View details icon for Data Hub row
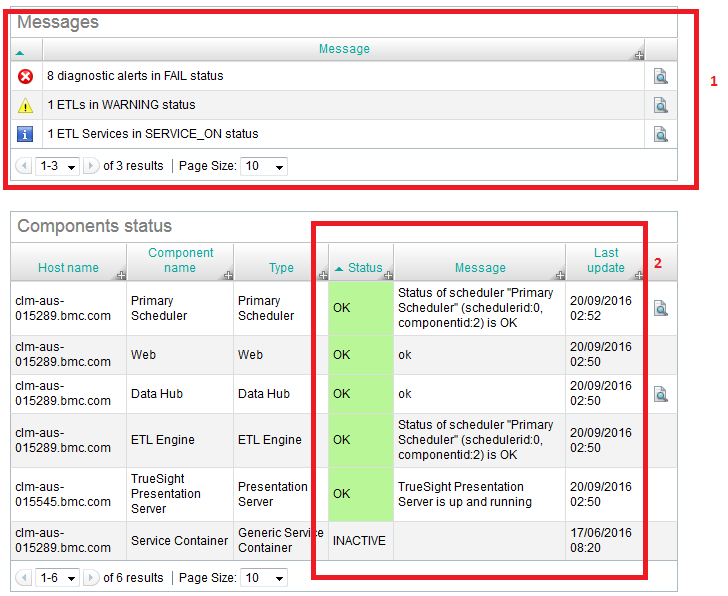Viewport: 728px width, 596px height. (661, 394)
